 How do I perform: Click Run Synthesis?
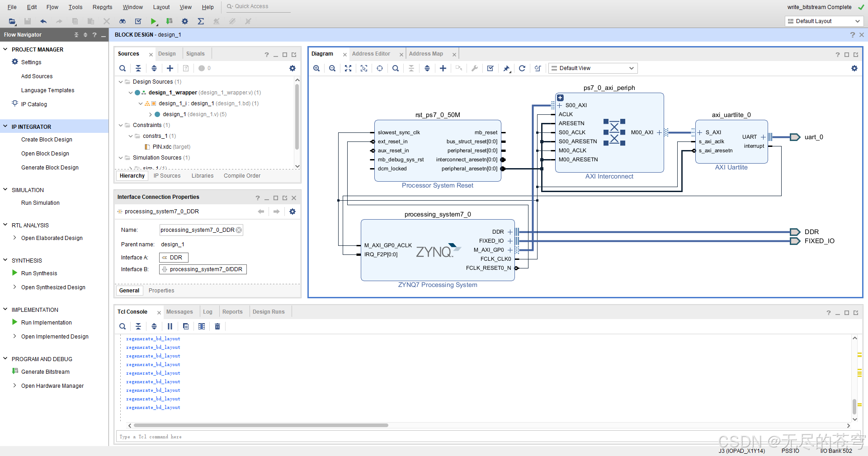tap(39, 273)
